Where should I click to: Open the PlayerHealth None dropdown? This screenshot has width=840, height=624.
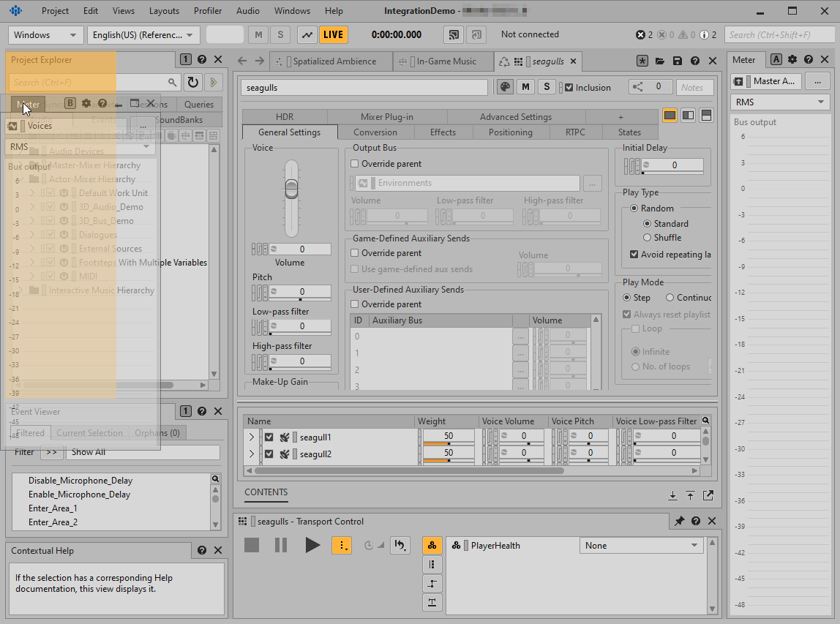coord(642,546)
